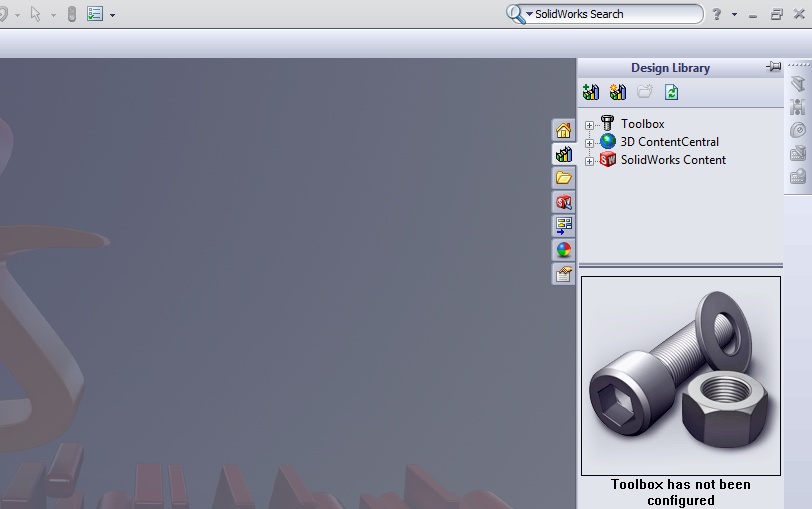Expand the dropdown arrow next to Help

click(x=734, y=14)
